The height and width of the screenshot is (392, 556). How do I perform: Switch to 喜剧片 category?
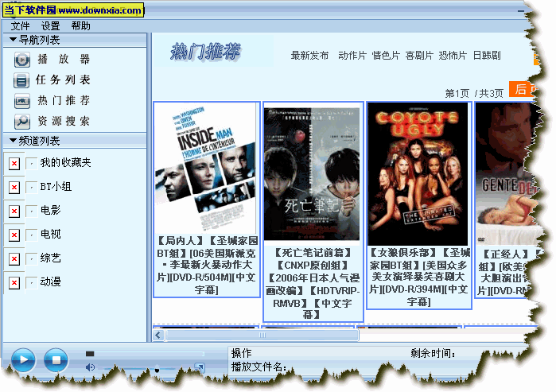[419, 56]
